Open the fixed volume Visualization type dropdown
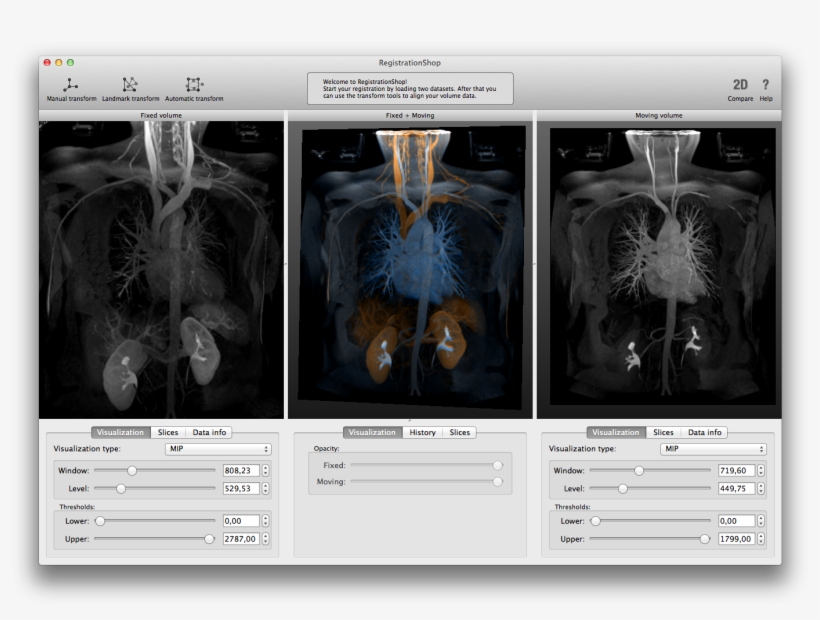The width and height of the screenshot is (820, 620). pyautogui.click(x=215, y=449)
